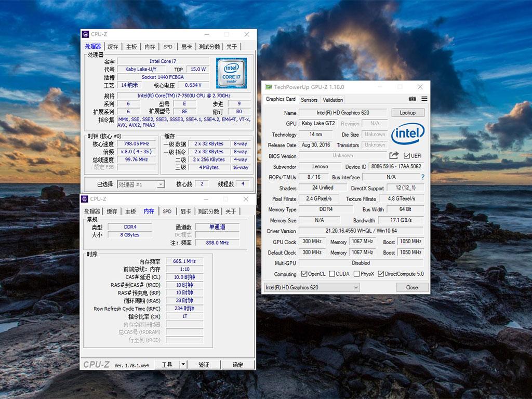Viewport: 532px width, 399px height.
Task: Click the 4 MBytes level-three cache value
Action: click(209, 167)
